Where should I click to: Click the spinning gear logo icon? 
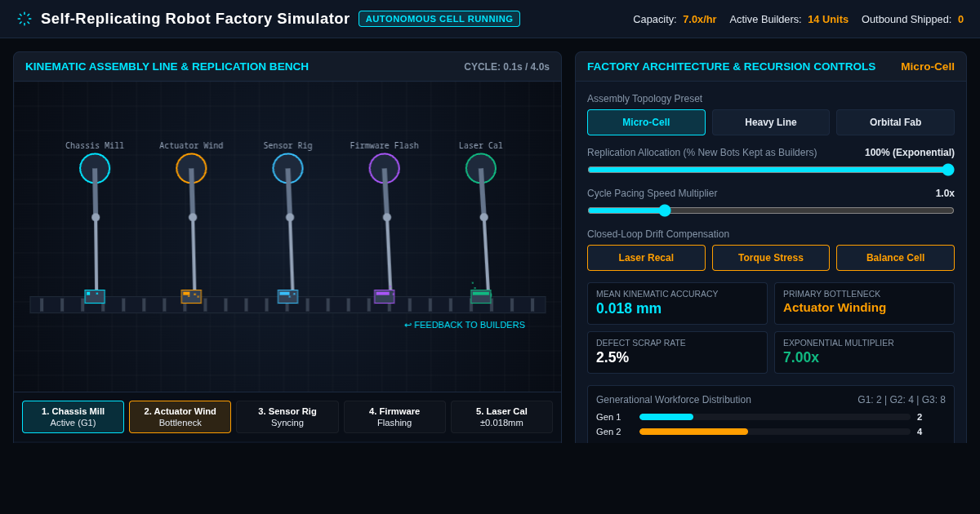pyautogui.click(x=24, y=19)
